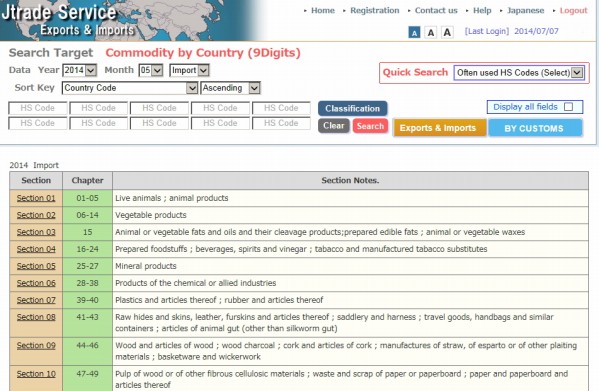Click the last login date 2014/07/07

(x=536, y=31)
